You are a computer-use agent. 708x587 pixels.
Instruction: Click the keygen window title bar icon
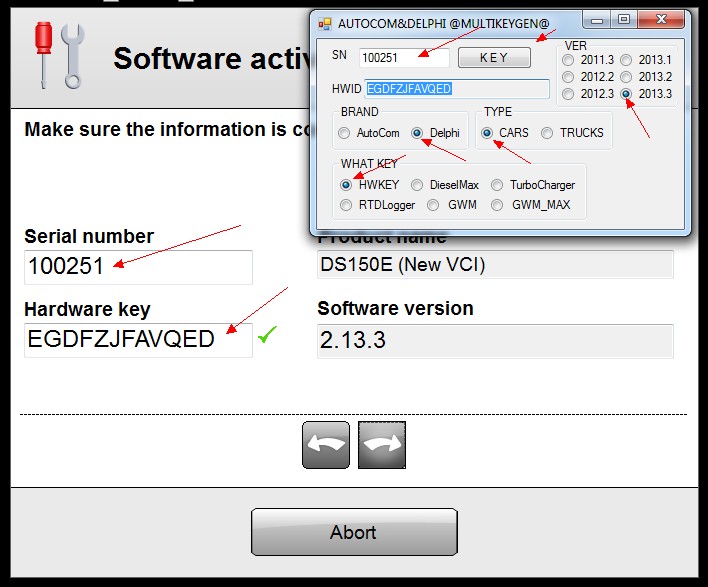[325, 23]
